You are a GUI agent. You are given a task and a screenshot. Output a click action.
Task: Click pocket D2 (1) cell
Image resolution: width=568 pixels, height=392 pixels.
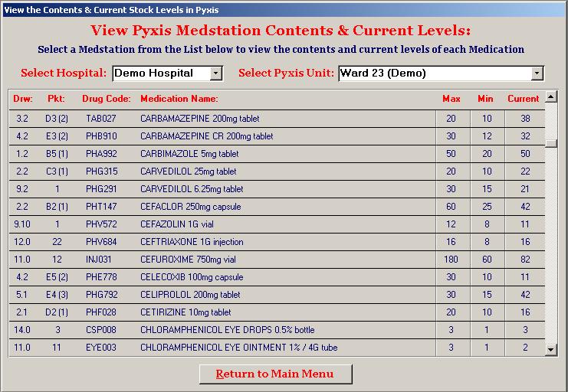(57, 312)
